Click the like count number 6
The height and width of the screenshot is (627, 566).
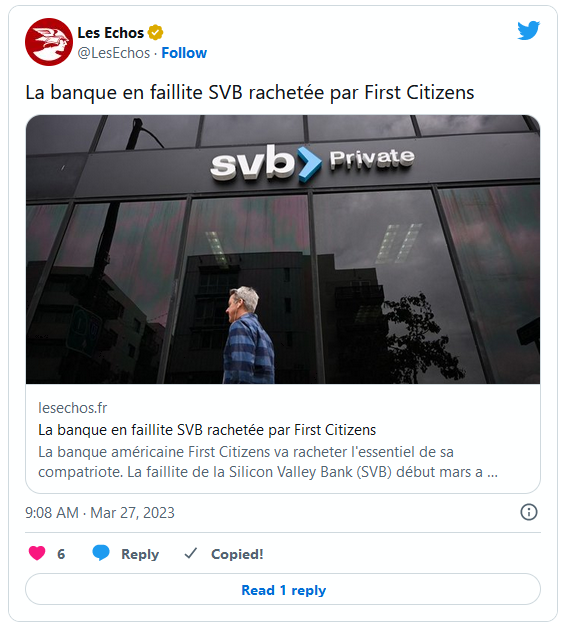pos(61,554)
